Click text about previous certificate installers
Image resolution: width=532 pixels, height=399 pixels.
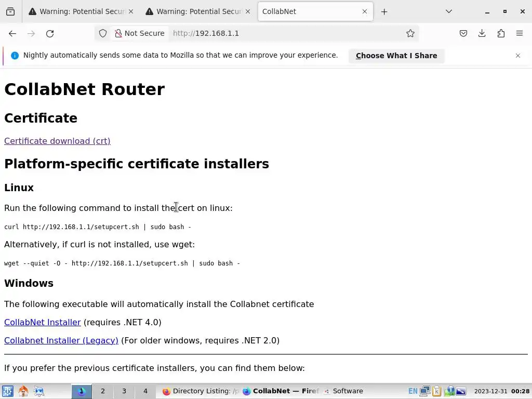(154, 368)
